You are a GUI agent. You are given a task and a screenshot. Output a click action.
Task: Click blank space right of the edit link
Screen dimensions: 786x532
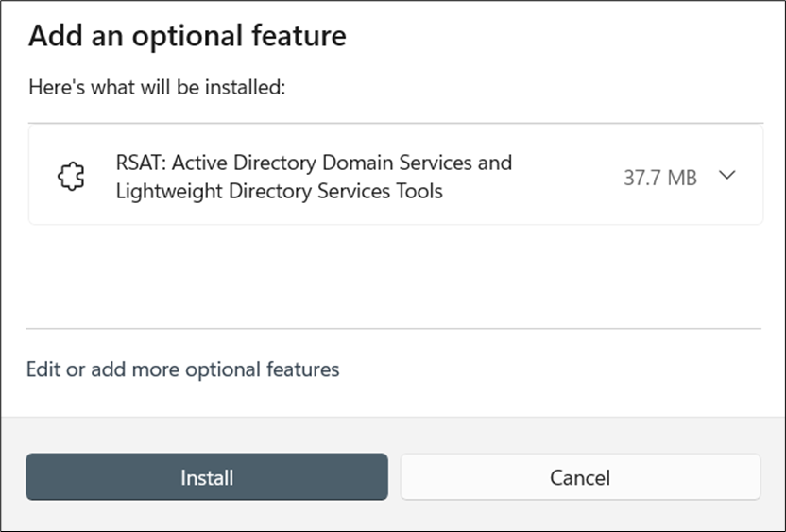click(x=552, y=369)
